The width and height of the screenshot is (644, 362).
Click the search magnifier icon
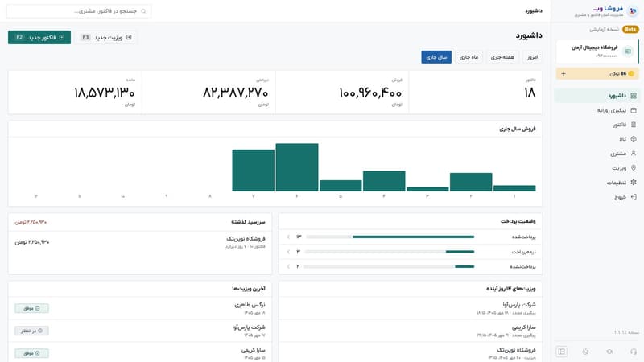pos(143,11)
